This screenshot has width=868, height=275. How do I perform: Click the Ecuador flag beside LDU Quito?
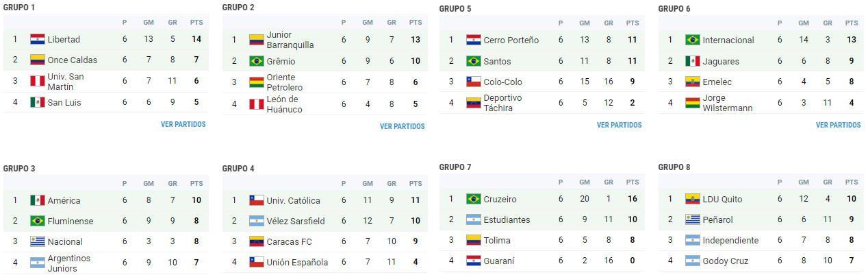(x=693, y=199)
